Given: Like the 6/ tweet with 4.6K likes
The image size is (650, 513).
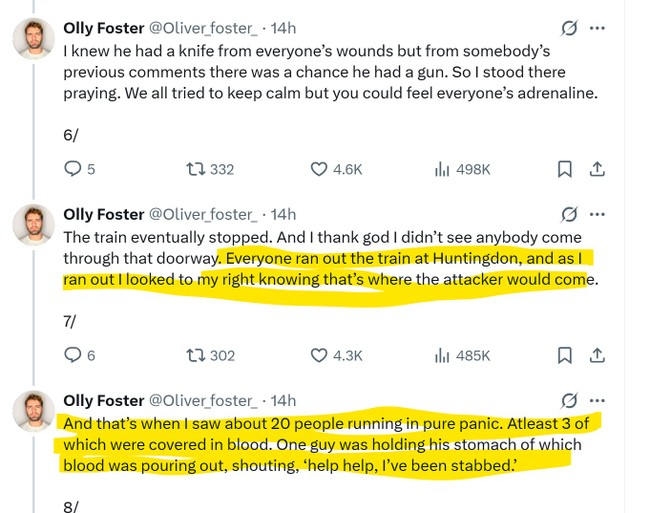Looking at the screenshot, I should [x=319, y=169].
